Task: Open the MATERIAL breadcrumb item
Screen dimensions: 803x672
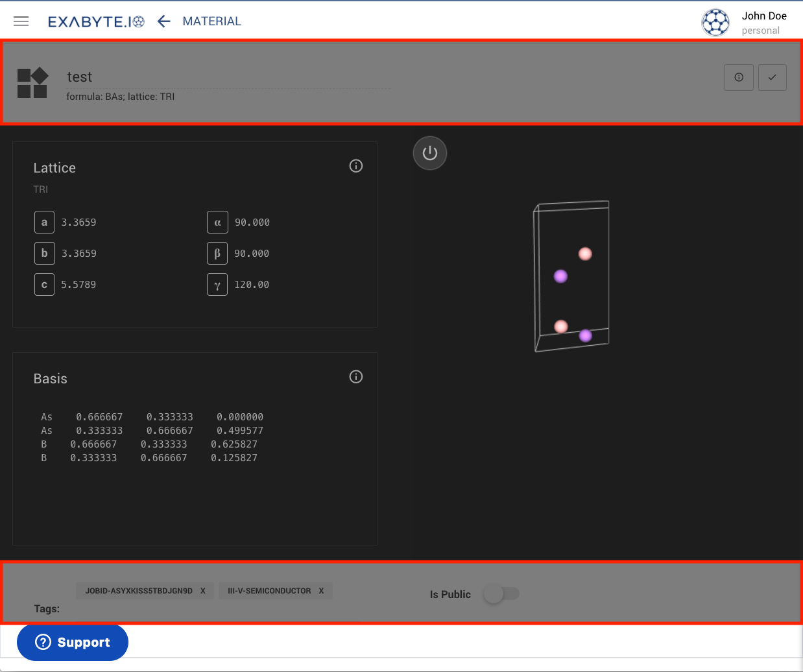Action: [x=211, y=21]
